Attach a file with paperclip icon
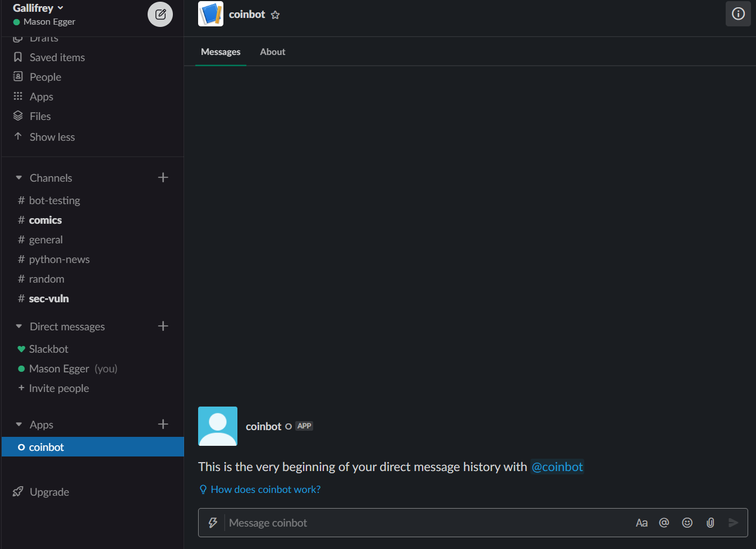 (710, 523)
